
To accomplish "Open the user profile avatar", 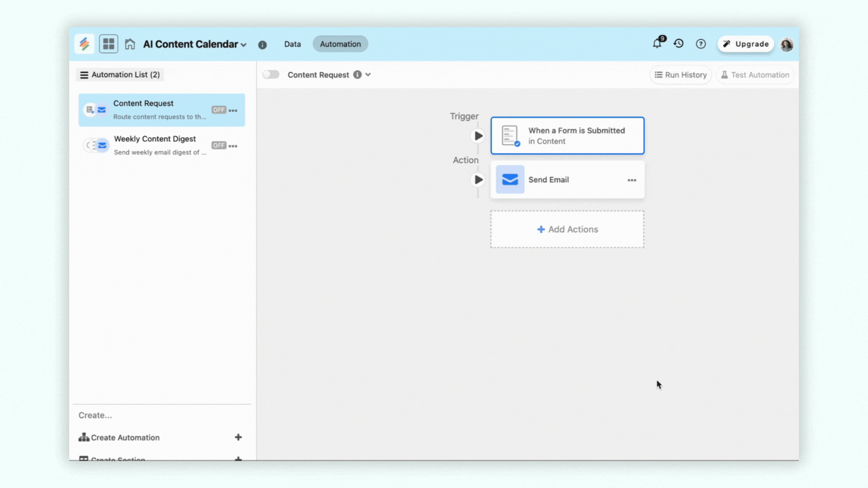I will click(x=786, y=44).
